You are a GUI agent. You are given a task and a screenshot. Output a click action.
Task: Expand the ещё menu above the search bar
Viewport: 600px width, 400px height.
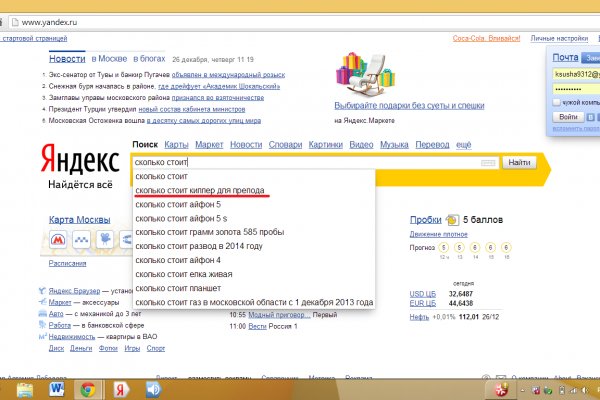pos(463,145)
